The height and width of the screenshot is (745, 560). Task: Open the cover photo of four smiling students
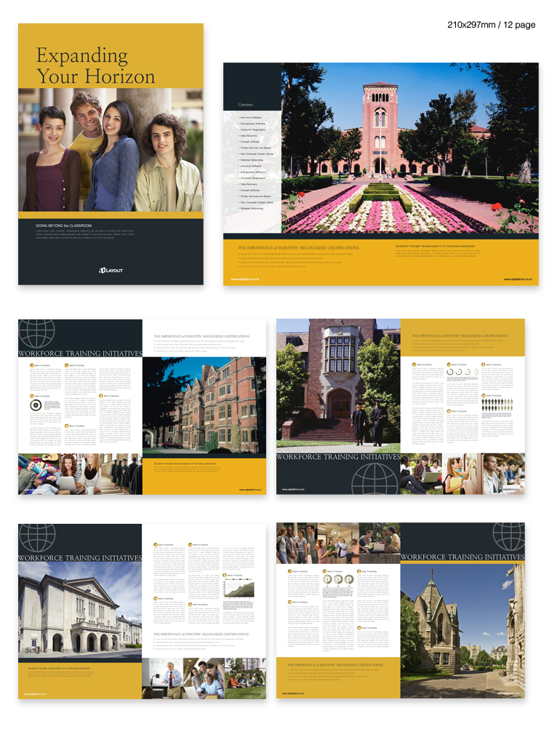pos(111,150)
